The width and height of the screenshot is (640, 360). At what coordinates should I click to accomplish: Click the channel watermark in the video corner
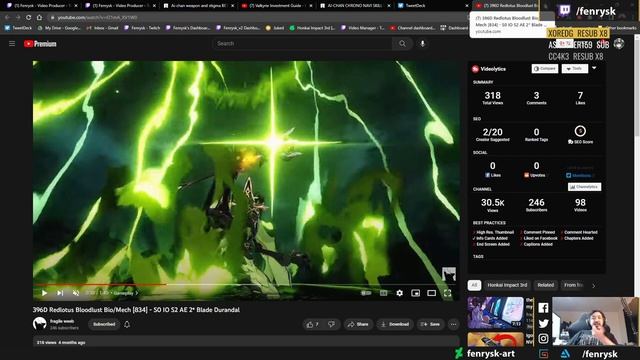coord(449,274)
